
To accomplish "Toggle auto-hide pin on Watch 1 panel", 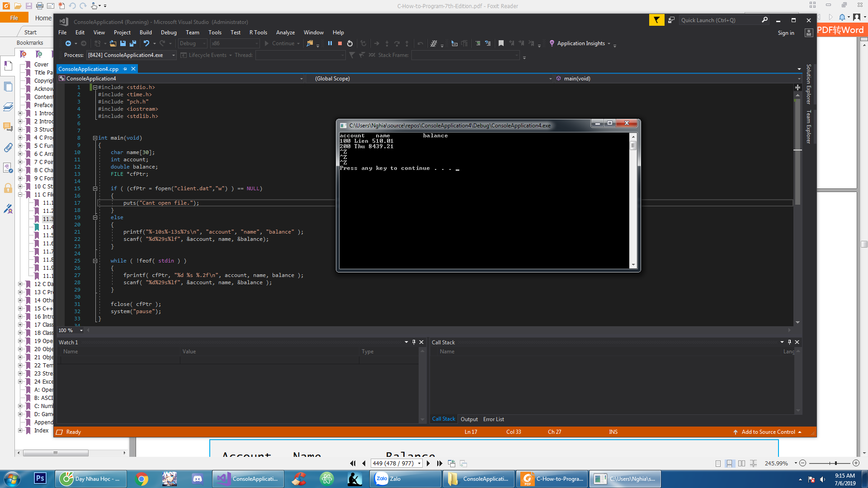I will coord(414,342).
